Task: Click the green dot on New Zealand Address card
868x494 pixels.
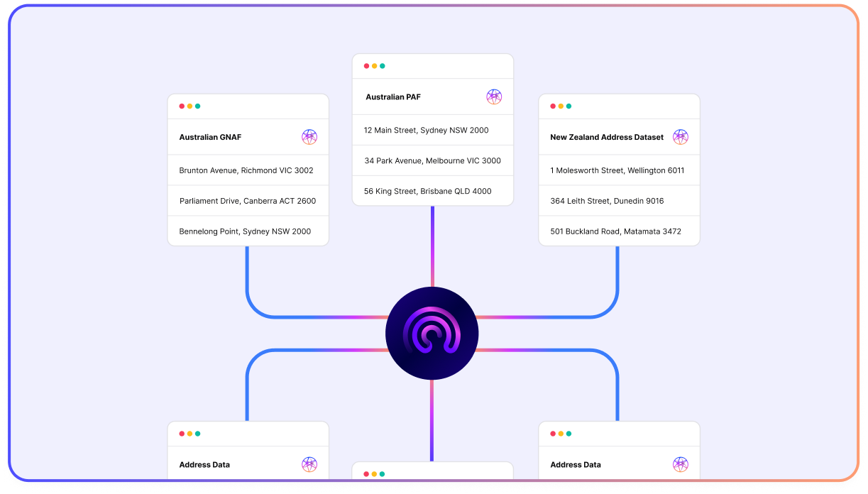Action: point(569,106)
